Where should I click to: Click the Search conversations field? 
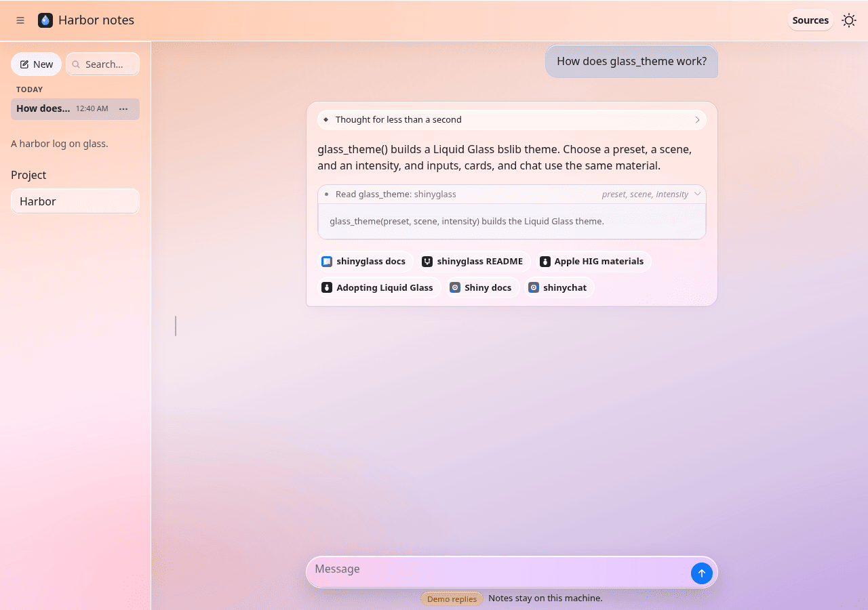tap(102, 64)
